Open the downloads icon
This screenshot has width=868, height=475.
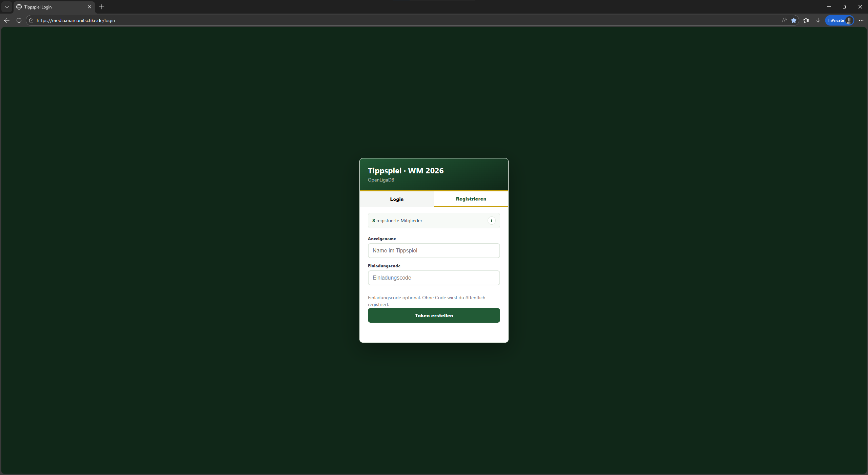(x=818, y=20)
